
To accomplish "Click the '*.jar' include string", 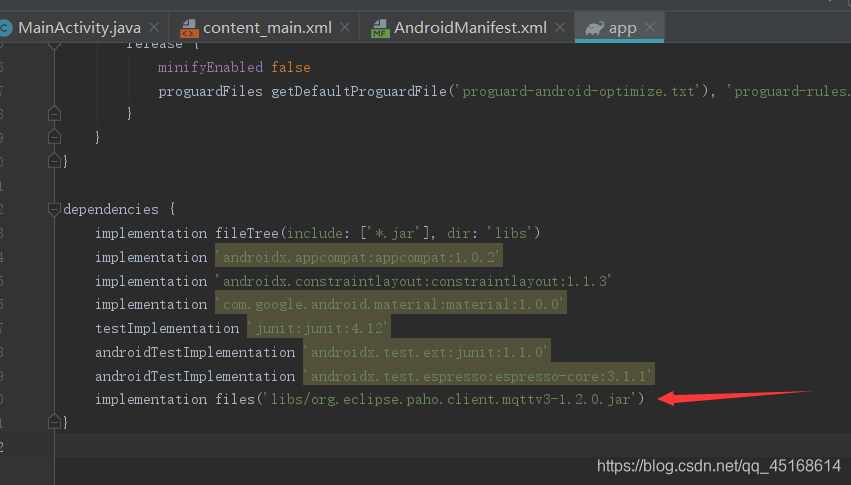I will tap(397, 233).
